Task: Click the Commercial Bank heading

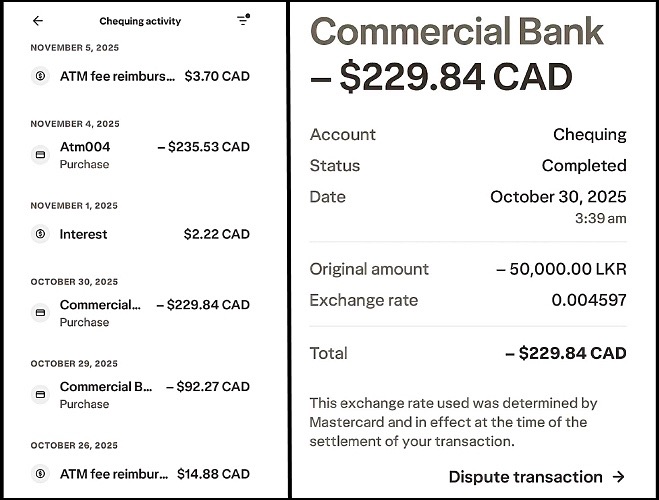Action: 457,32
